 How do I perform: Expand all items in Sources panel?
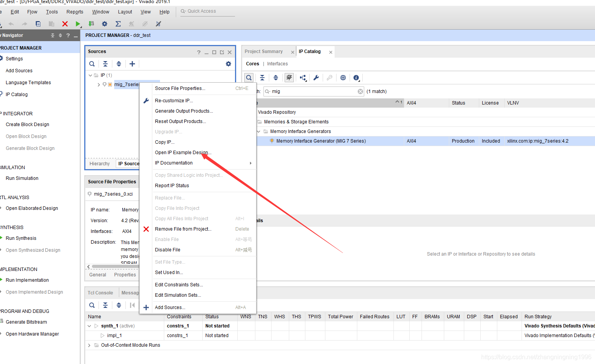119,64
